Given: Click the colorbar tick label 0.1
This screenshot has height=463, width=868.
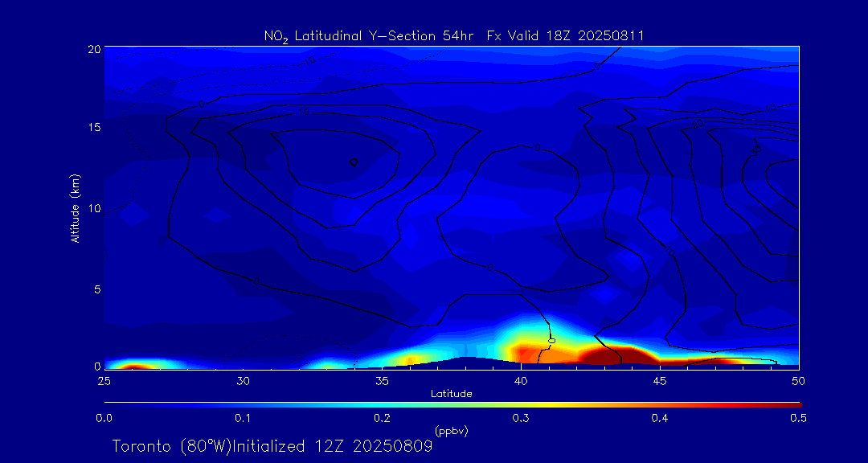Looking at the screenshot, I should tap(243, 418).
